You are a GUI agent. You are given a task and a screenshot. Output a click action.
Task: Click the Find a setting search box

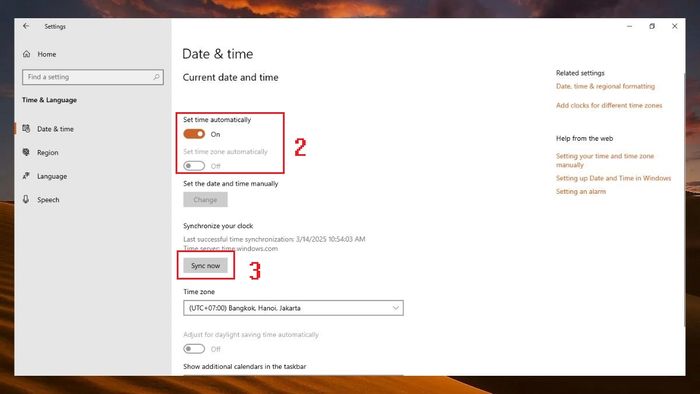[x=93, y=77]
